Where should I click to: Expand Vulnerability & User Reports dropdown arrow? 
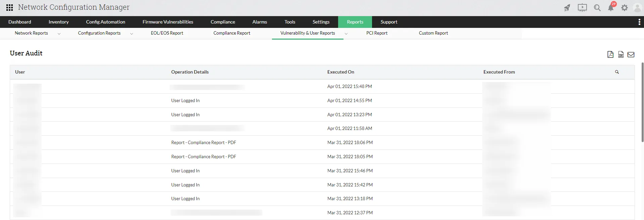[346, 34]
